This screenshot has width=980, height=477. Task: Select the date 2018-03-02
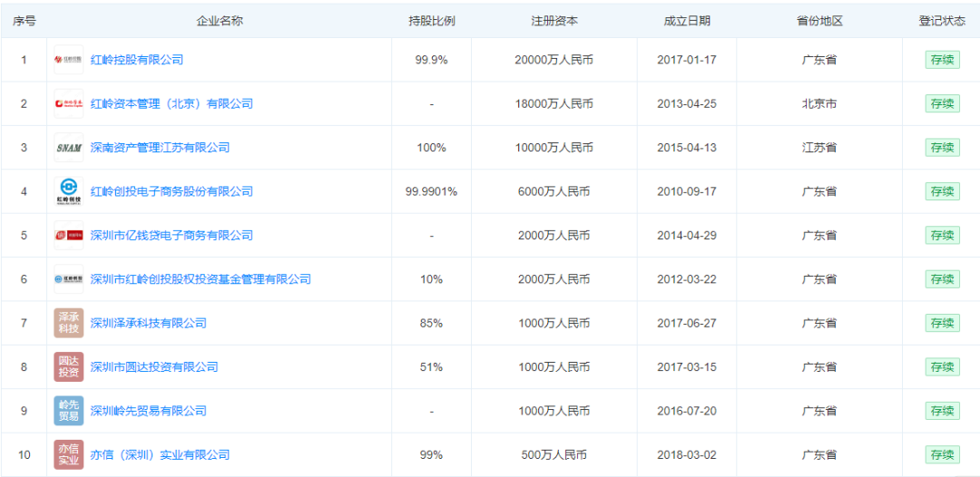(x=687, y=454)
